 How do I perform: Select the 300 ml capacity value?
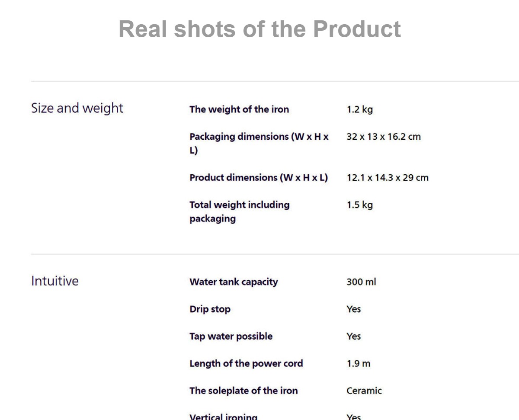(x=361, y=282)
